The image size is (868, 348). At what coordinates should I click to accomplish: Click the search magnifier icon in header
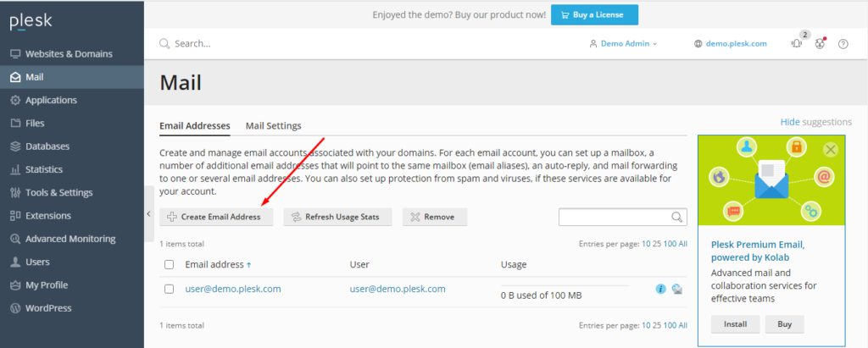(164, 44)
